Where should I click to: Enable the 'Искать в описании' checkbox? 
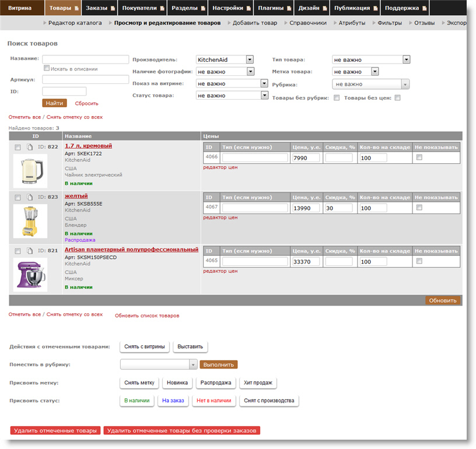pyautogui.click(x=47, y=68)
